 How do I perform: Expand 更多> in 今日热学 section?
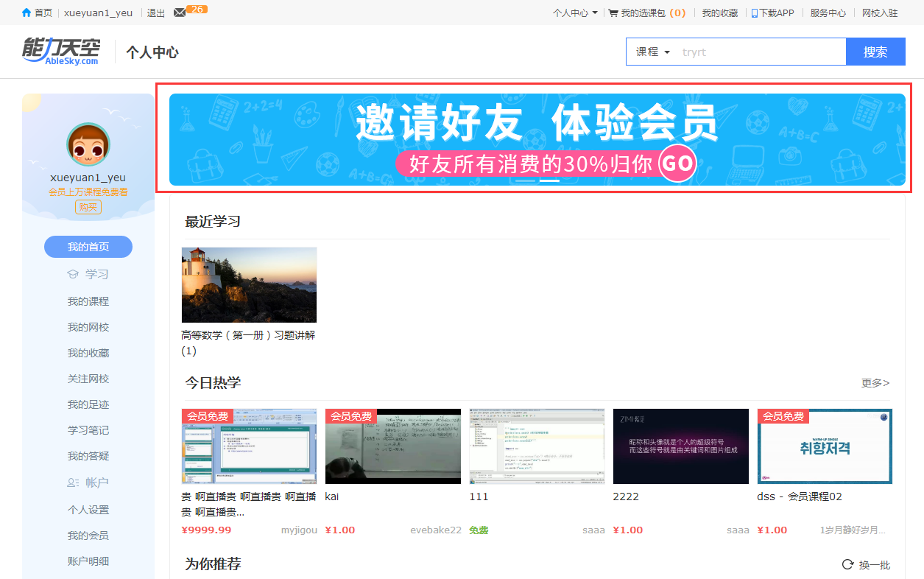[875, 383]
